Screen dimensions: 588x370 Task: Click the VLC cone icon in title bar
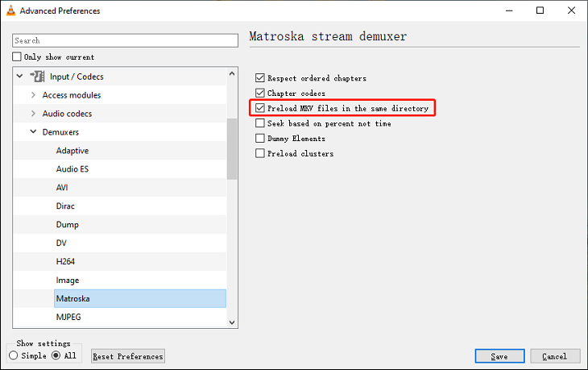(x=11, y=10)
